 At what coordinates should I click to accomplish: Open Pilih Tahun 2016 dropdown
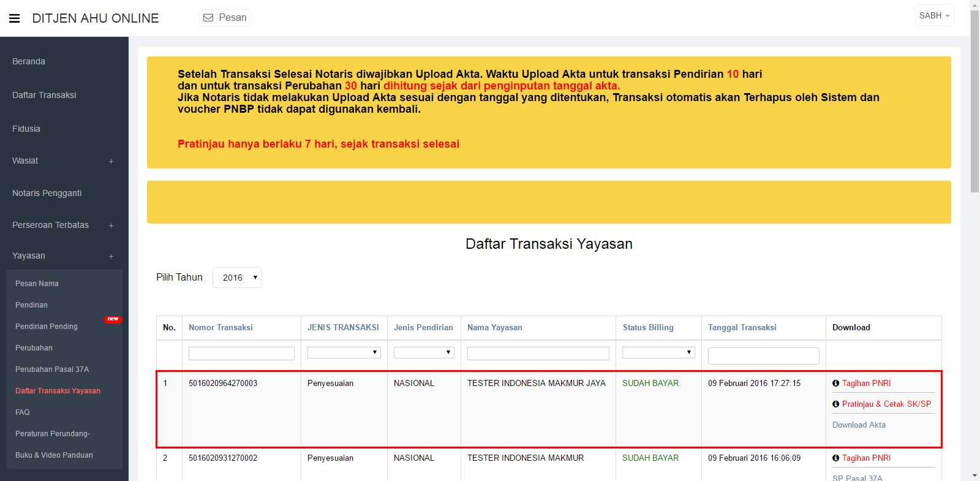[237, 278]
